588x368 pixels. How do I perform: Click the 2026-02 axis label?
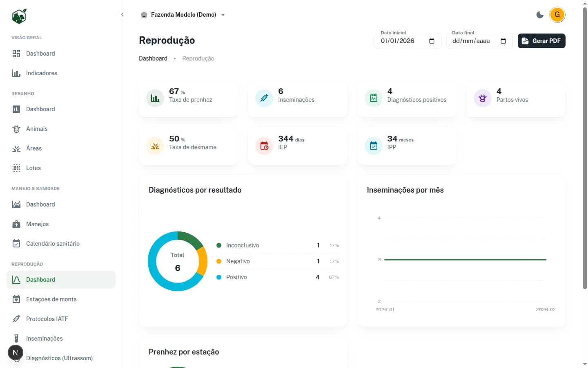click(546, 310)
